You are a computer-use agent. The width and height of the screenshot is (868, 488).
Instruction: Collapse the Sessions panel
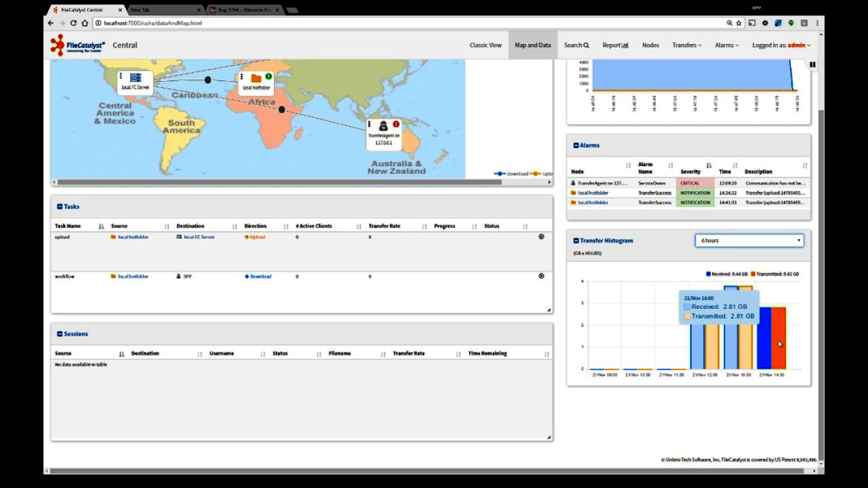60,334
